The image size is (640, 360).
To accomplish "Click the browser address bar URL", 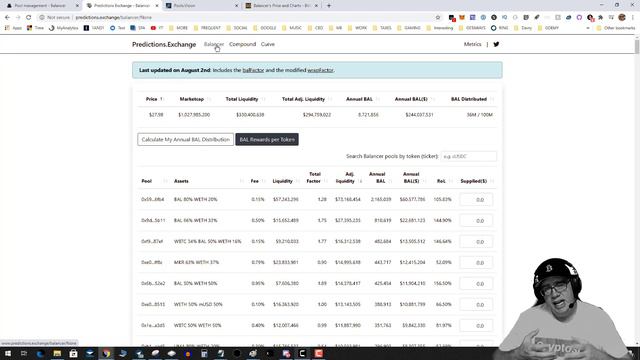I will 113,18.
